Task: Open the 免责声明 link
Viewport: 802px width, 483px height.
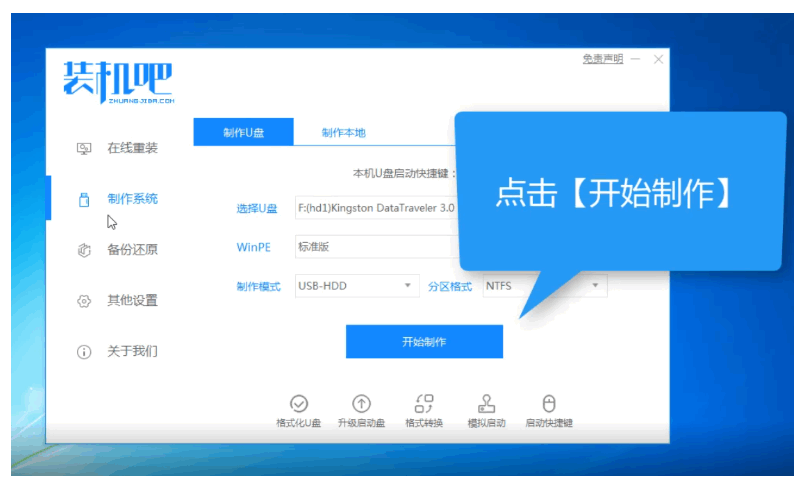Action: pyautogui.click(x=603, y=59)
